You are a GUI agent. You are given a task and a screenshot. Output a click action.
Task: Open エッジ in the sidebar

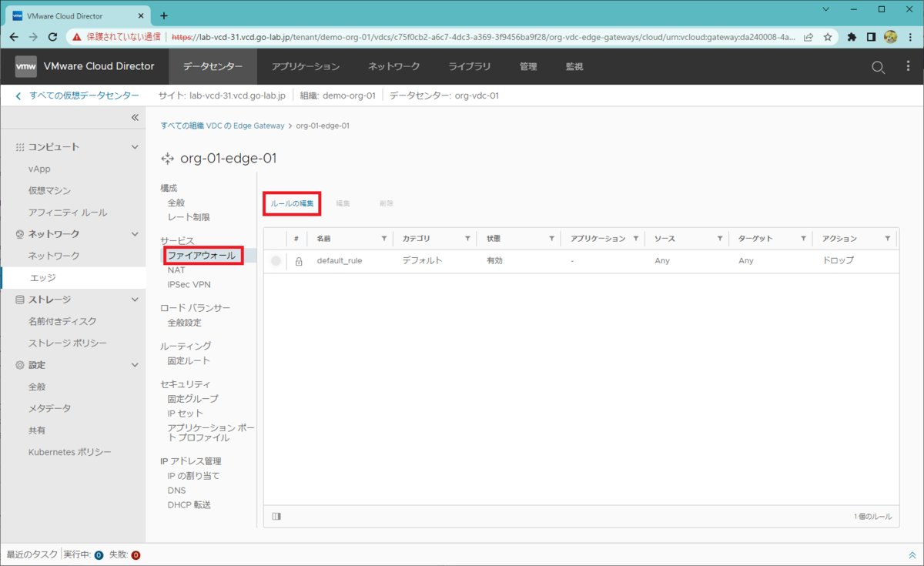click(42, 277)
